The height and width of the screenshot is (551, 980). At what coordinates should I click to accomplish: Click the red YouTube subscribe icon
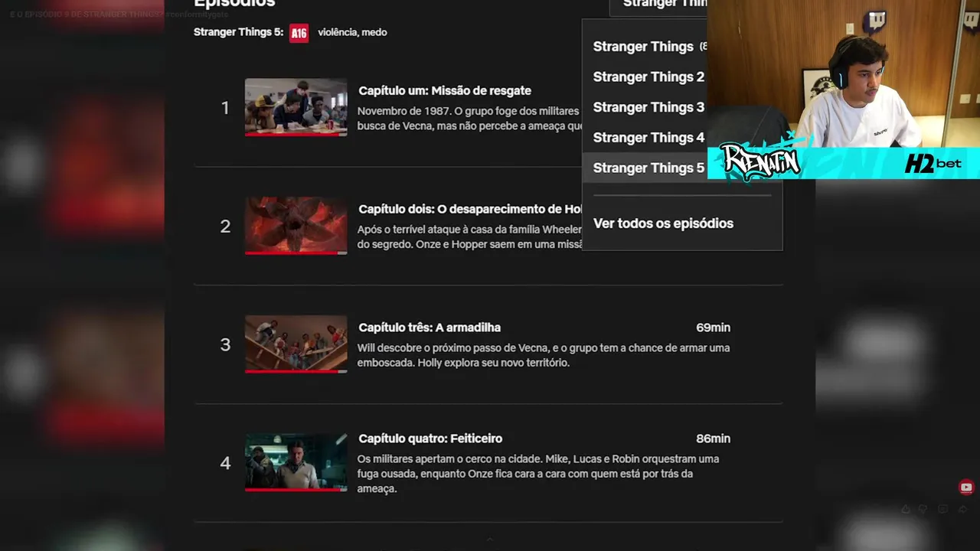point(966,487)
